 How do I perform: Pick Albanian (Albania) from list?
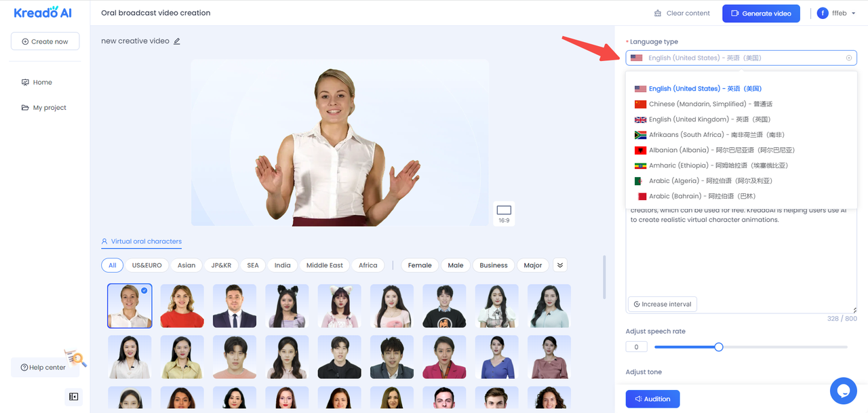point(741,151)
